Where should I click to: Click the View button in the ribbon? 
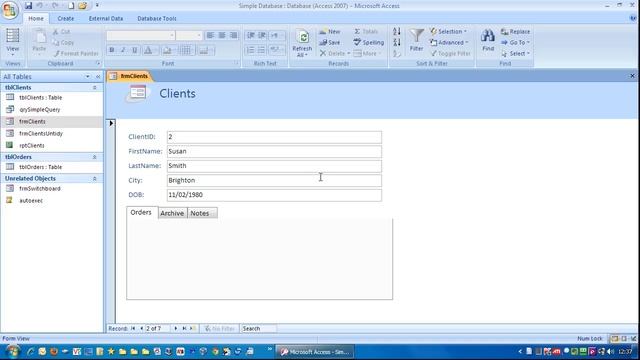13,42
